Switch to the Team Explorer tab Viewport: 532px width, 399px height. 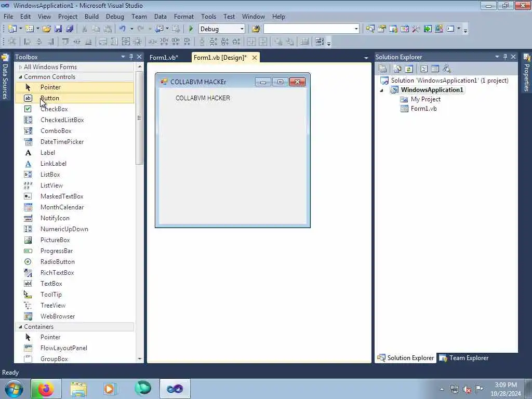(464, 358)
